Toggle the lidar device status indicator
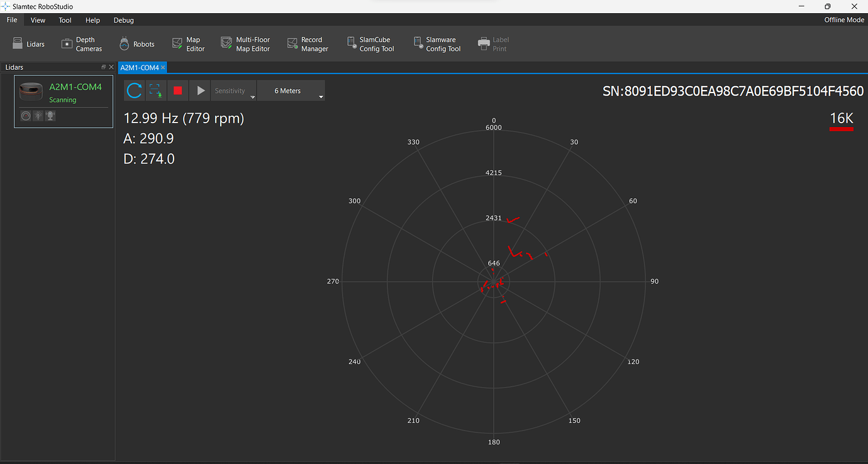 tap(50, 116)
